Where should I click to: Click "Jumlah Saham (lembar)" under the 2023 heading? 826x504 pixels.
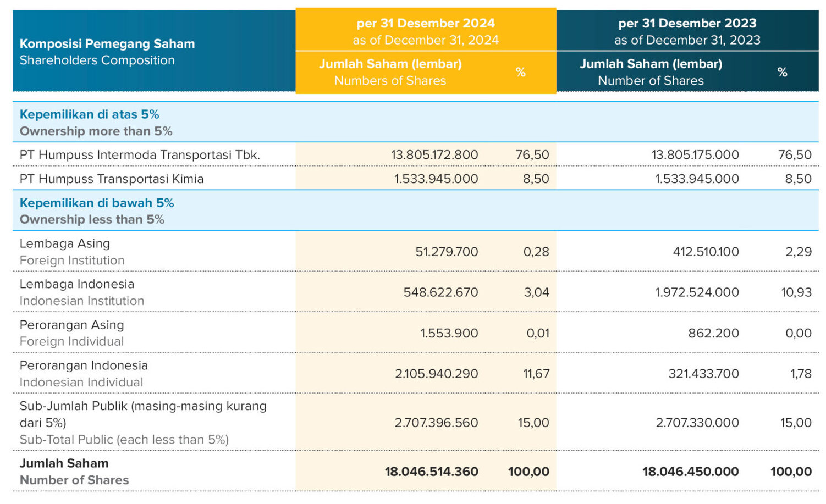651,64
